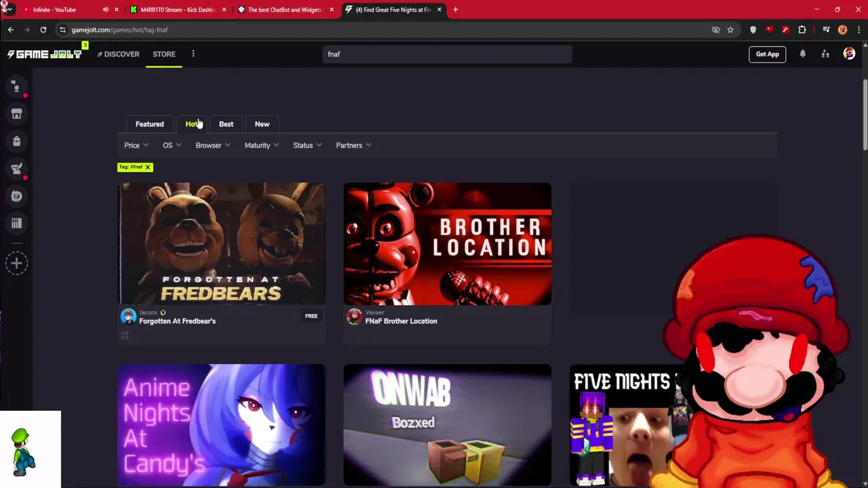868x488 pixels.
Task: Open the quests icon in the left sidebar
Action: [16, 169]
